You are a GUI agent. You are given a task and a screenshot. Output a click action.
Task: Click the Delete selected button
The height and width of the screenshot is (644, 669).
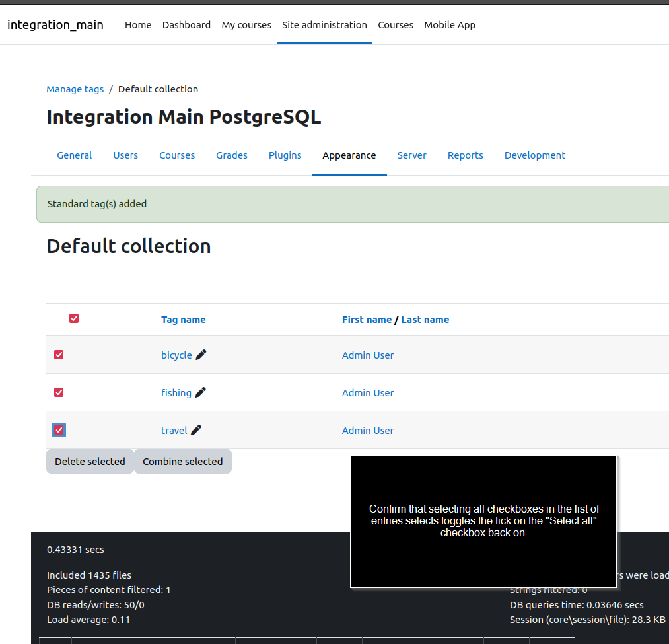point(90,461)
